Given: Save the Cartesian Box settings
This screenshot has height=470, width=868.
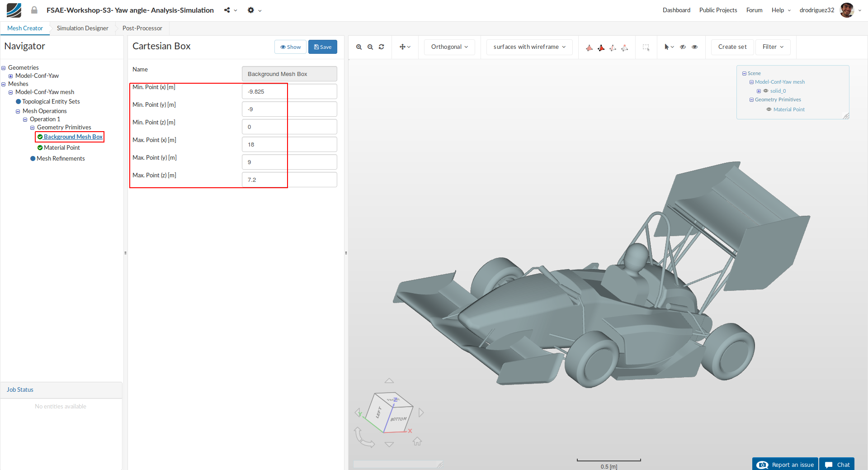Looking at the screenshot, I should (323, 47).
